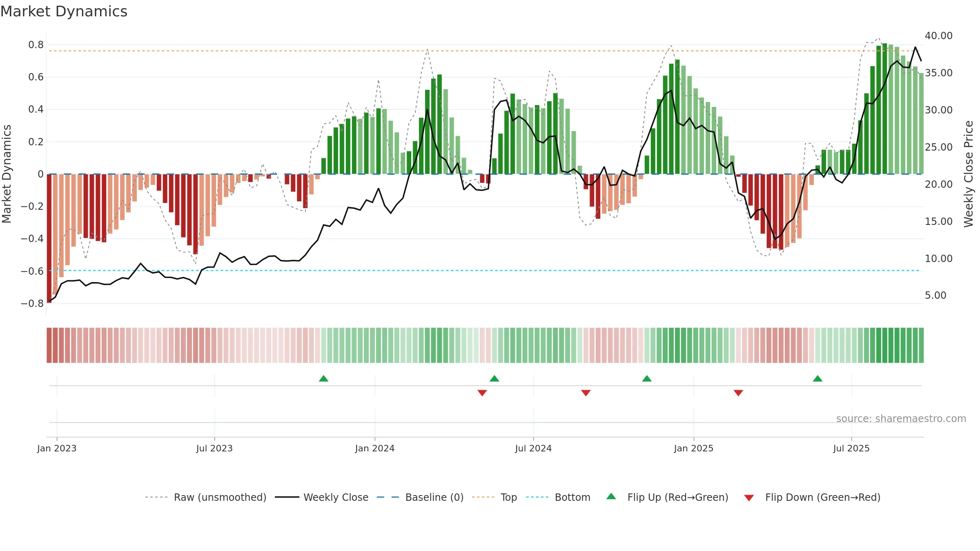Click the 40.00 price axis tick

click(939, 36)
